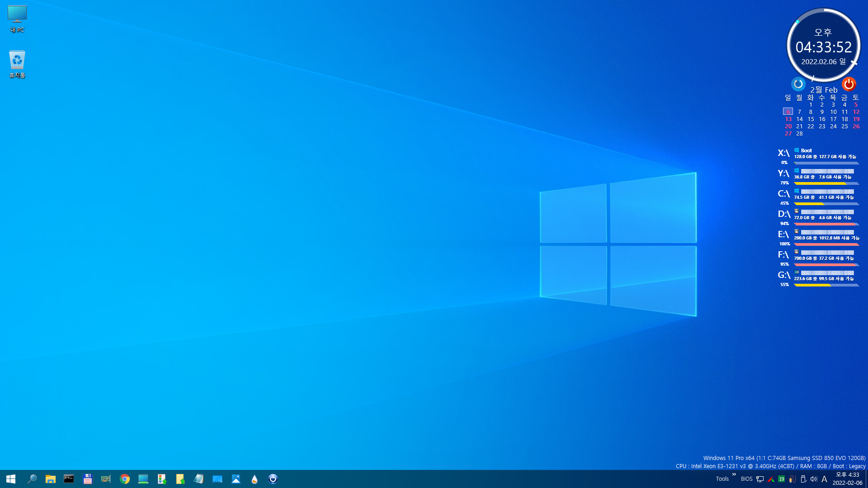Click the green 19 temperature tray icon

pos(781,479)
